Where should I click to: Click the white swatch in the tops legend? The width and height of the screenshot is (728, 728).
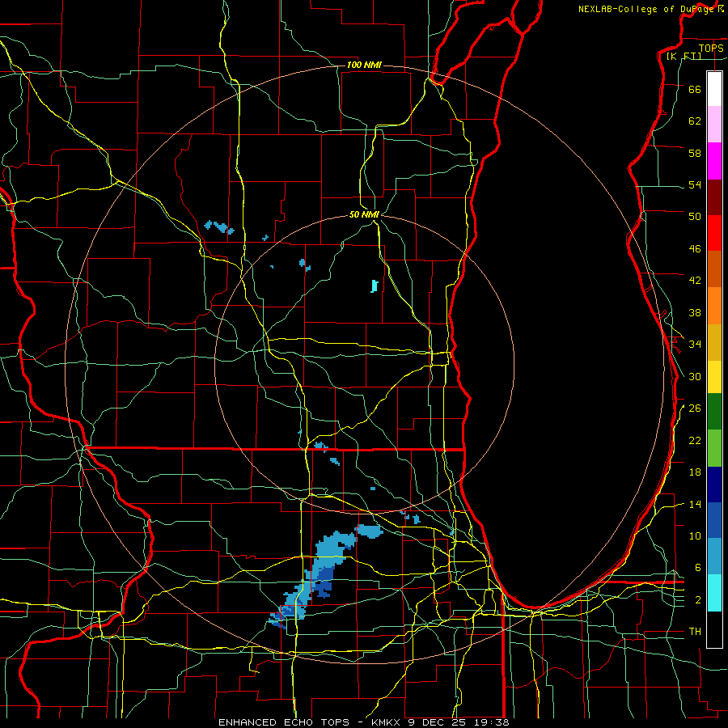(714, 89)
